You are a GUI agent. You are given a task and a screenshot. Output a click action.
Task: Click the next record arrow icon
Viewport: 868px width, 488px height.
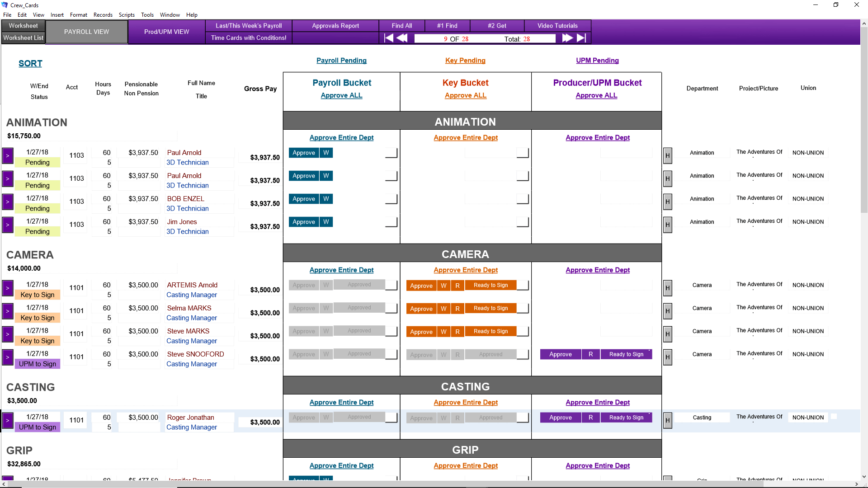(567, 38)
